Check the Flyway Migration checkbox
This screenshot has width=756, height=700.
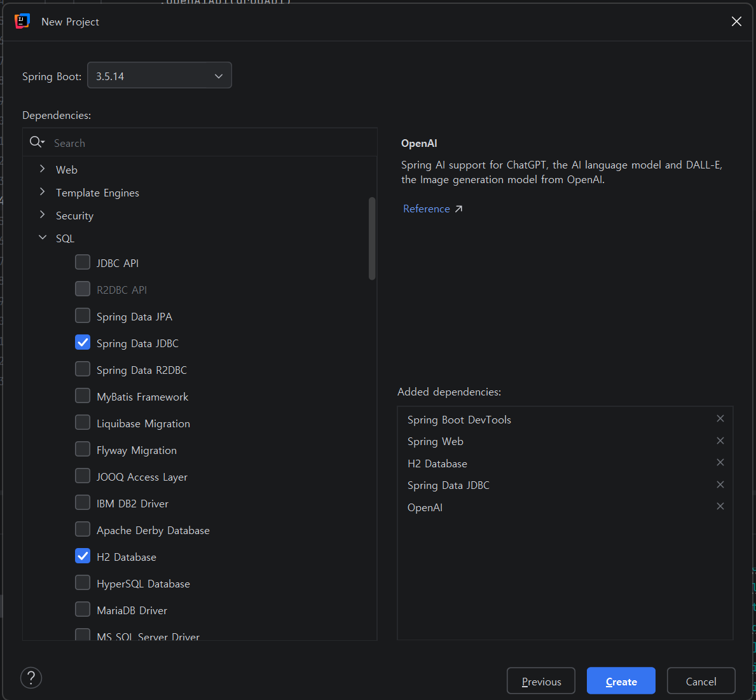pyautogui.click(x=83, y=450)
